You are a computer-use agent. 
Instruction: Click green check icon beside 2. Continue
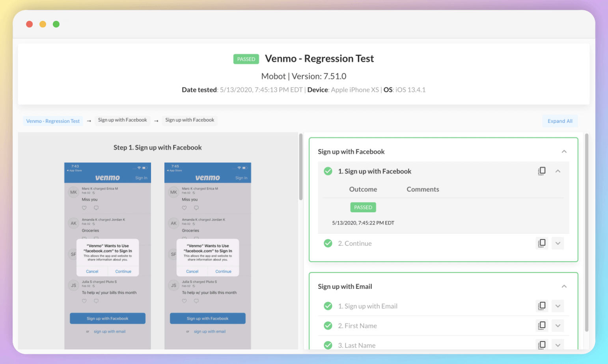click(328, 243)
